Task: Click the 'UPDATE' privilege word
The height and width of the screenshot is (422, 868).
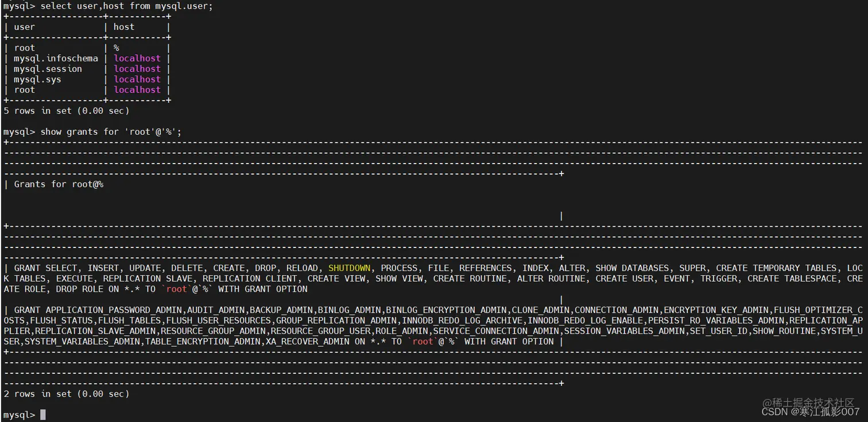Action: pos(145,268)
